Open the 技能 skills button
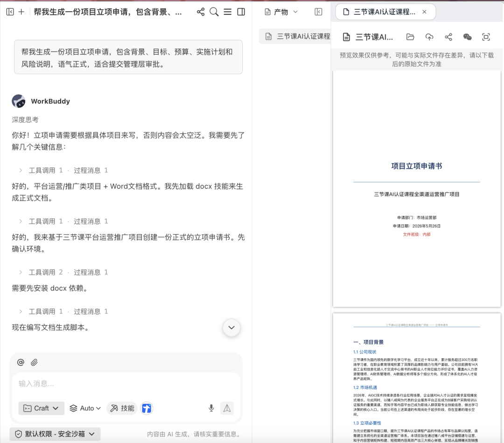 (x=122, y=408)
